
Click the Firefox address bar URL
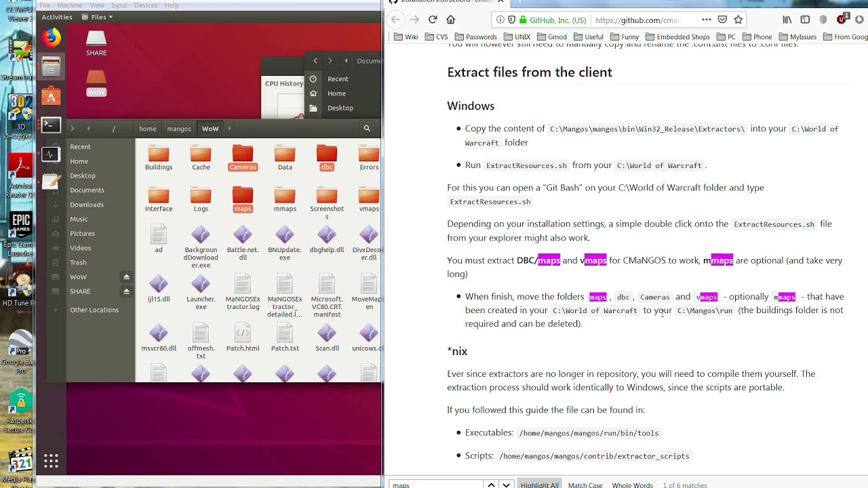click(x=637, y=20)
